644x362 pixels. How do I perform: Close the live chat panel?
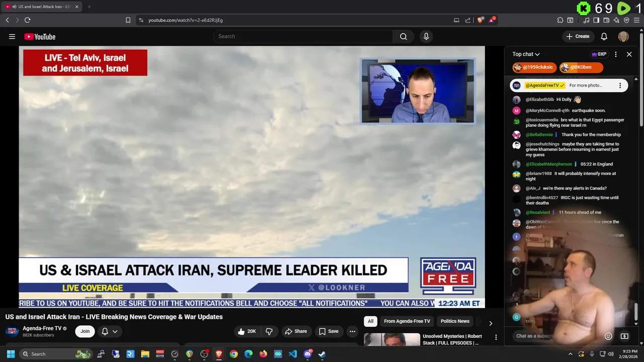pos(629,54)
